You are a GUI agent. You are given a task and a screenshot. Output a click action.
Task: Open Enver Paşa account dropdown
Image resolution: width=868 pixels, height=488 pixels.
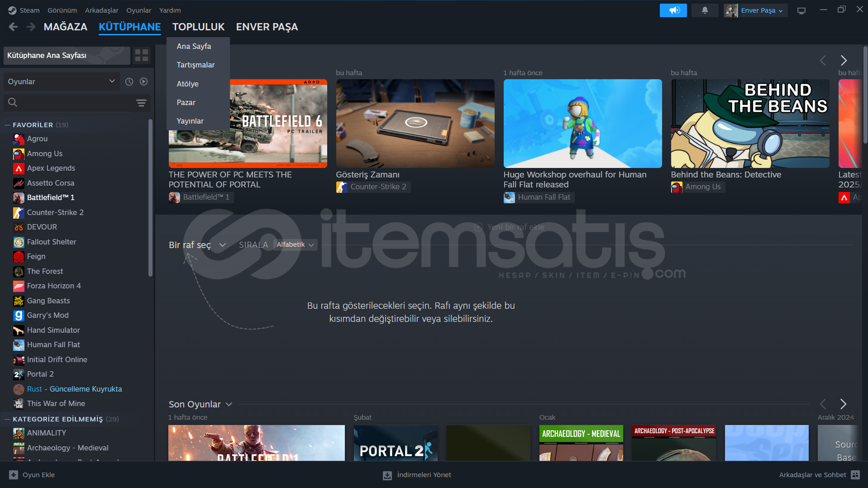(762, 10)
